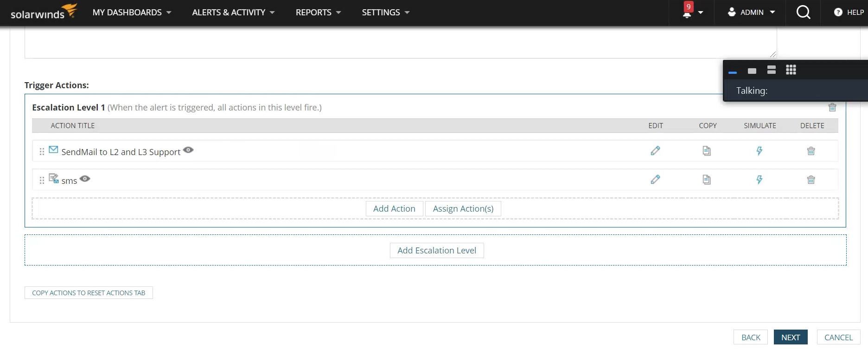The height and width of the screenshot is (350, 868).
Task: Click the COPY column header
Action: pos(708,126)
